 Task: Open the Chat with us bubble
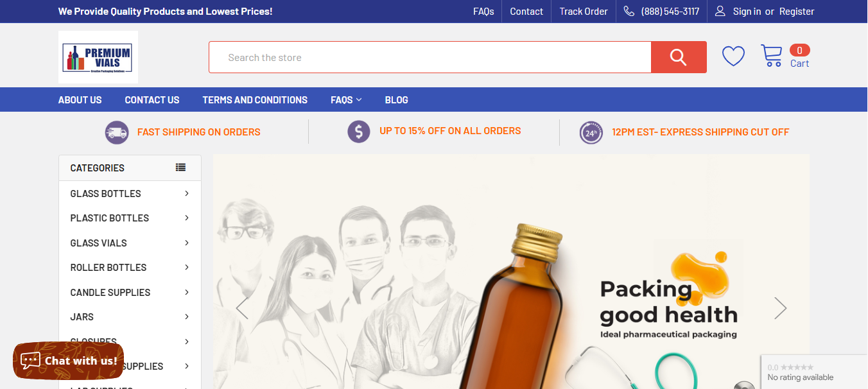67,361
